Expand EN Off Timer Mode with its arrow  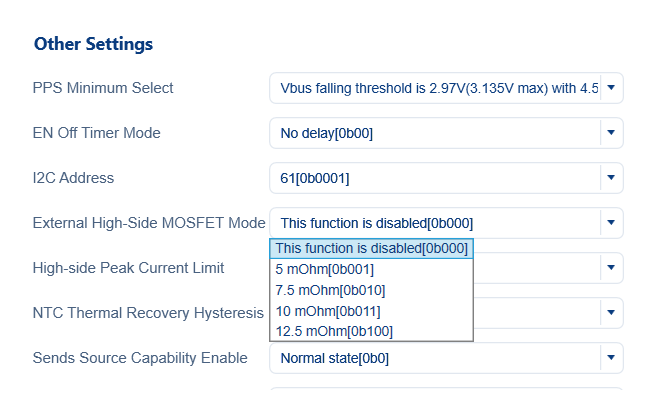[611, 133]
